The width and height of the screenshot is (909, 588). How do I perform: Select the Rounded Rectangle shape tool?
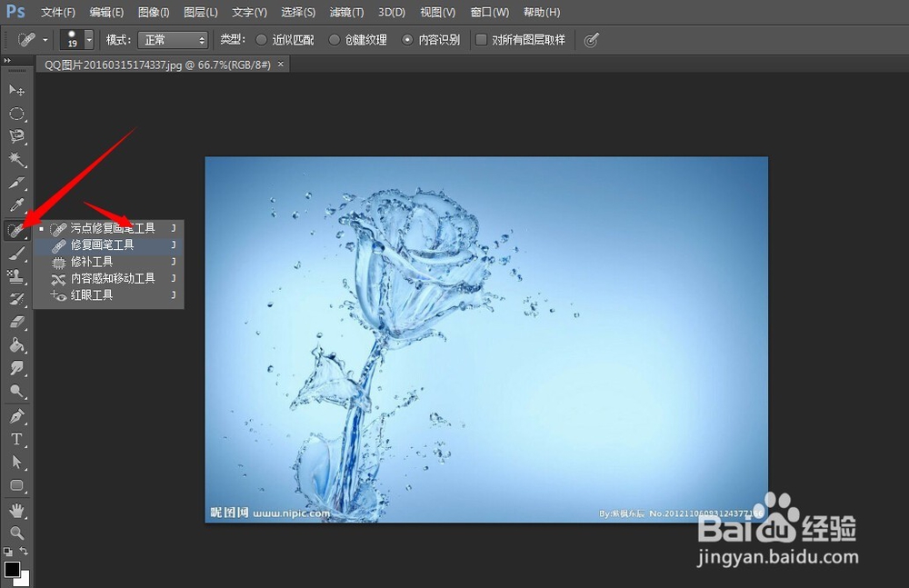[16, 485]
